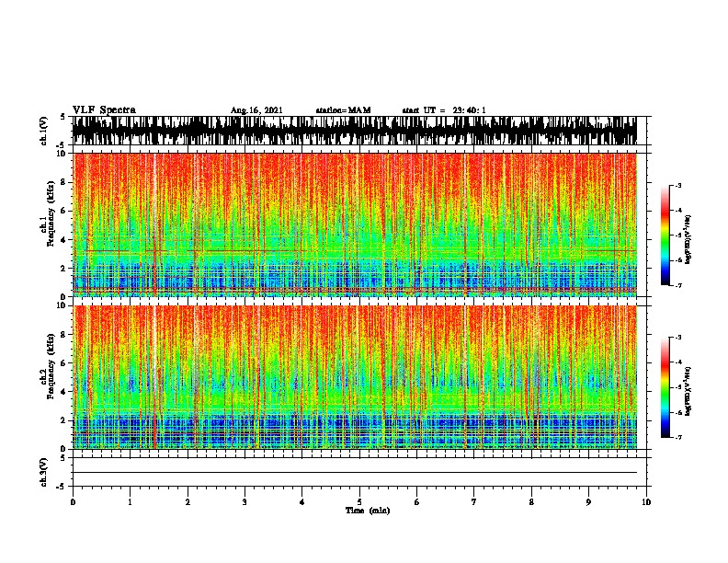Viewport: 728px width, 563px height.
Task: Click time axis tick label '2'
Action: click(188, 502)
